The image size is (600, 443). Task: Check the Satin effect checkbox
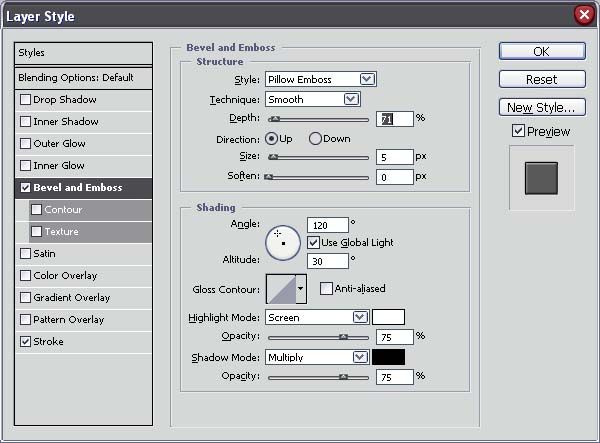(25, 254)
